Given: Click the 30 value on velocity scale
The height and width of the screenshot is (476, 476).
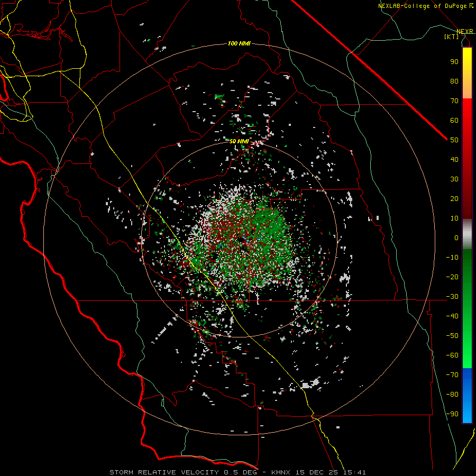Looking at the screenshot, I should coord(454,179).
